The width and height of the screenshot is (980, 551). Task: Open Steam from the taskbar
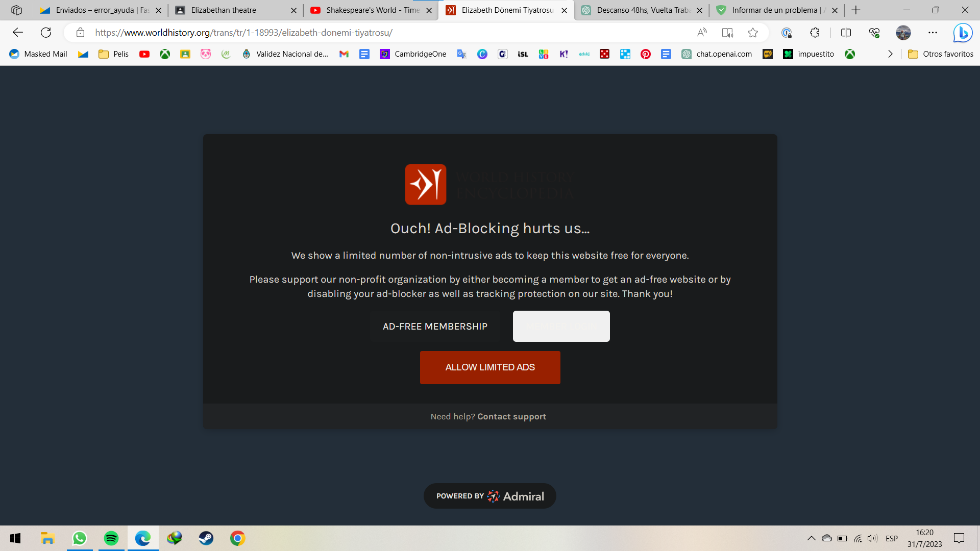tap(206, 538)
